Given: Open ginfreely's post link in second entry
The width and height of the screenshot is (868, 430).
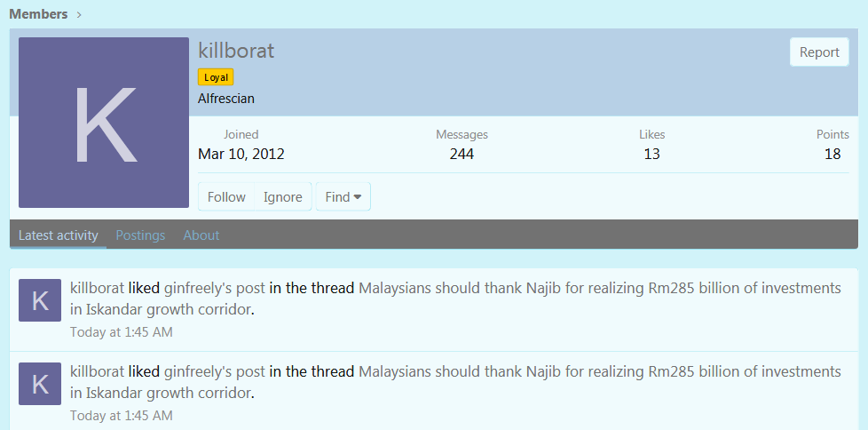Looking at the screenshot, I should (x=215, y=371).
